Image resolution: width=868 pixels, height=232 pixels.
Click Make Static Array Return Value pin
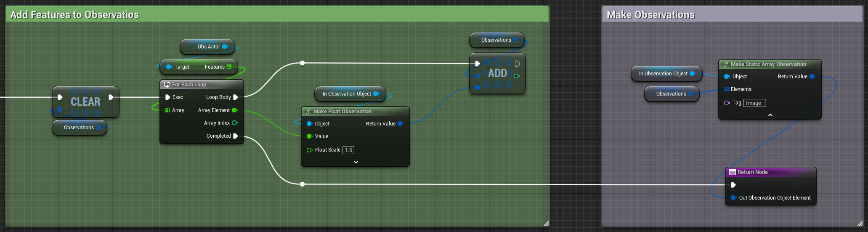click(812, 77)
